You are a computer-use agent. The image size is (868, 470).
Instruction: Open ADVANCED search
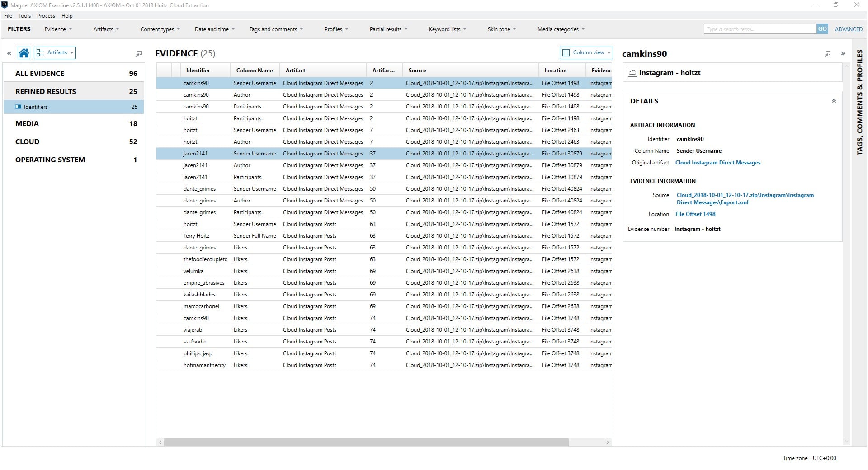[849, 29]
